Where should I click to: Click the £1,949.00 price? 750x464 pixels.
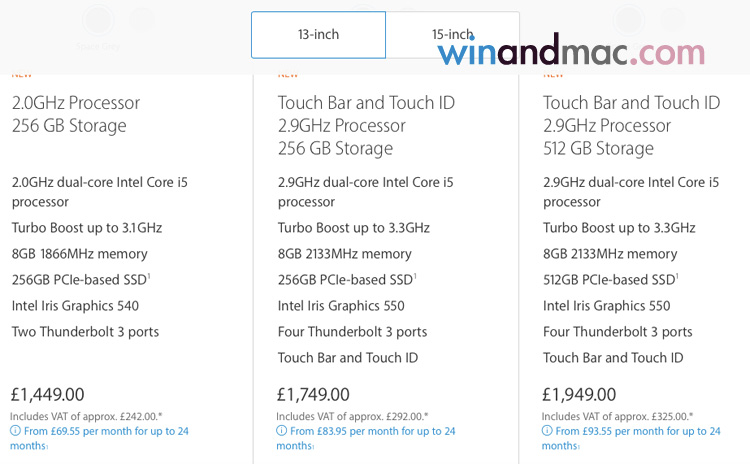click(580, 395)
